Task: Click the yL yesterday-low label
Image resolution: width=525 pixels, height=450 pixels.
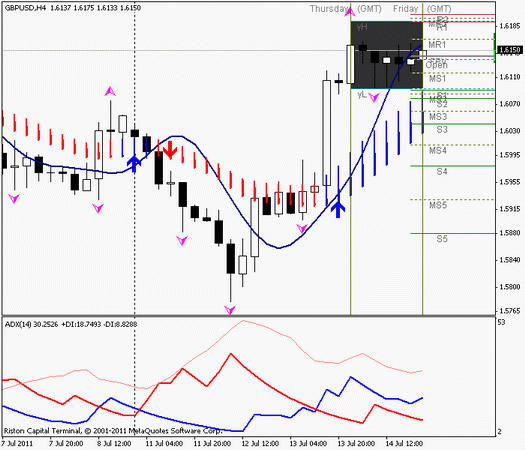Action: [362, 95]
